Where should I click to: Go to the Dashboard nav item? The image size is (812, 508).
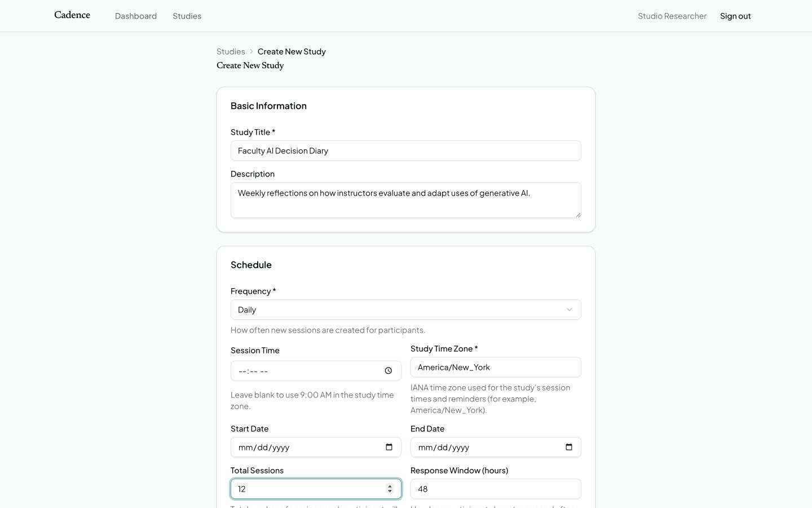point(136,16)
